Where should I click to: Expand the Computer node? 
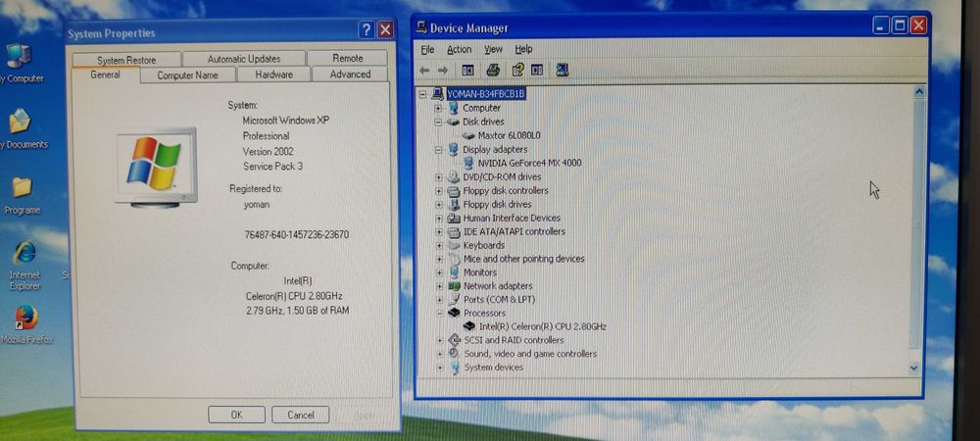438,108
